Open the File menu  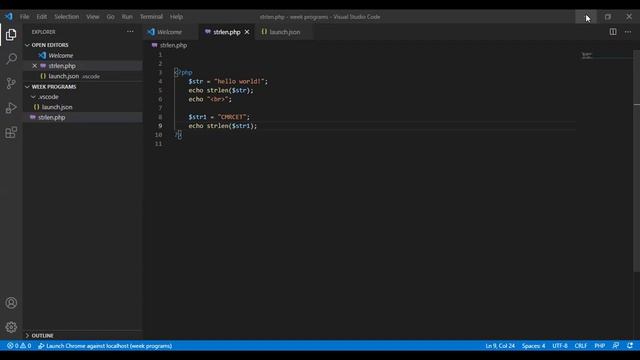point(24,17)
